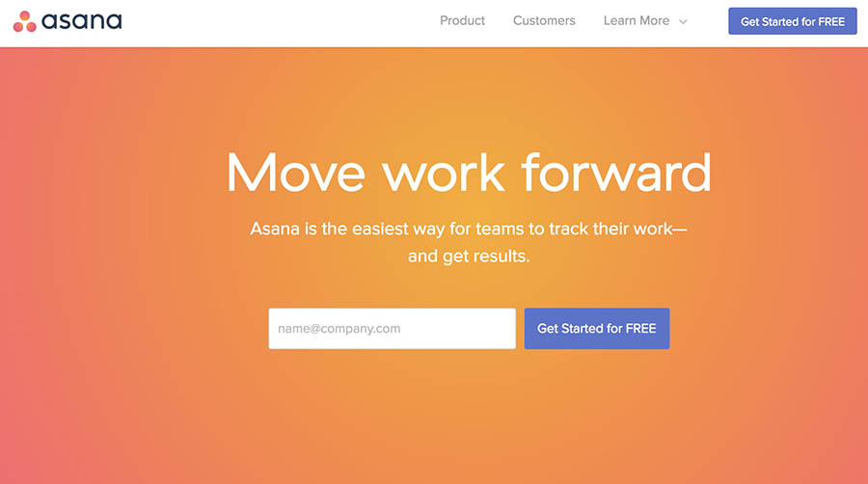The height and width of the screenshot is (484, 868).
Task: Click the bottom-left dot of Asana logo
Action: click(18, 27)
